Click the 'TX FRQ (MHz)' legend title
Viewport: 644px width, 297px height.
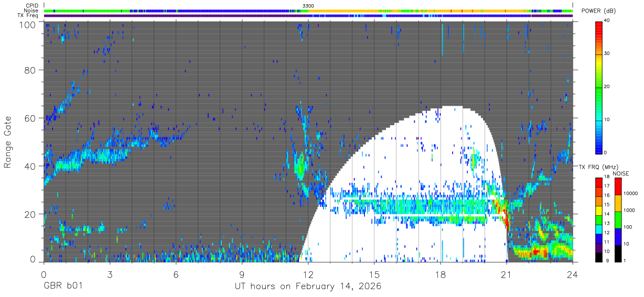[x=598, y=167]
